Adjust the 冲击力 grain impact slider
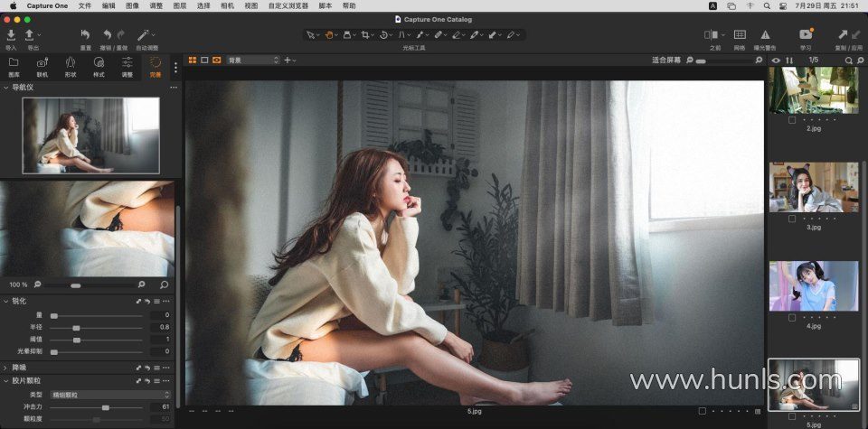 (x=97, y=407)
